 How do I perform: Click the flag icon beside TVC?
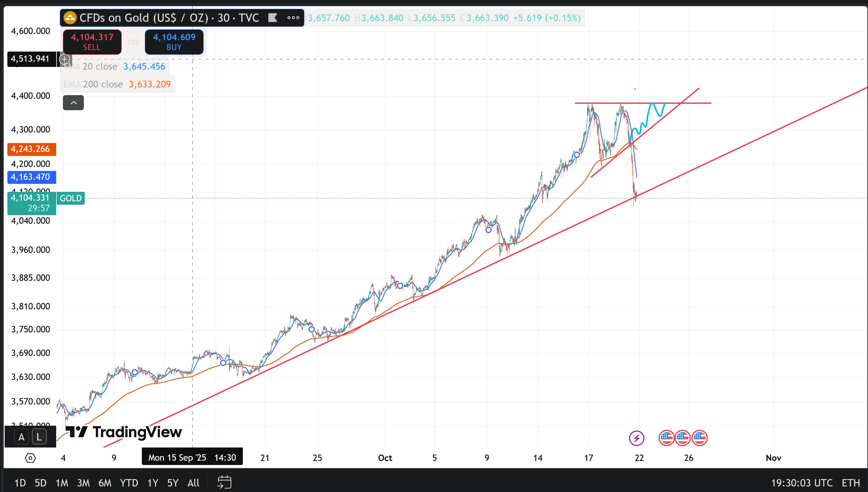pyautogui.click(x=272, y=18)
